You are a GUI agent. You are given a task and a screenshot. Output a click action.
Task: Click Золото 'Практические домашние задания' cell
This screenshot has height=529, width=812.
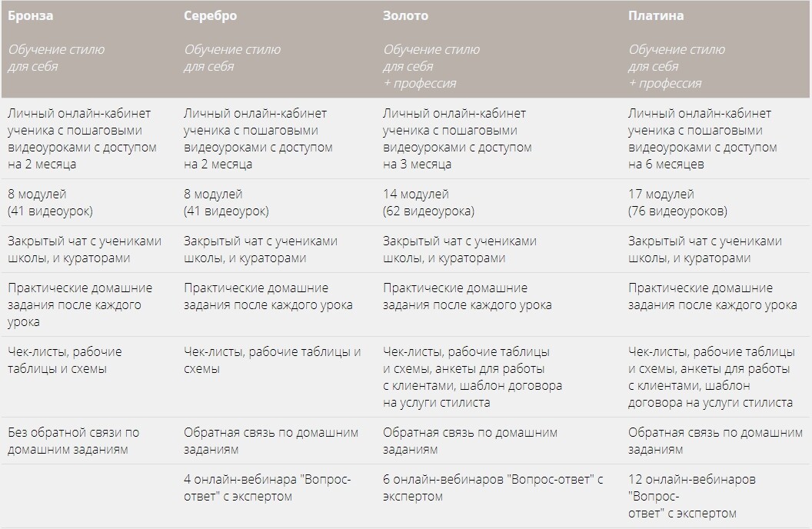click(467, 296)
